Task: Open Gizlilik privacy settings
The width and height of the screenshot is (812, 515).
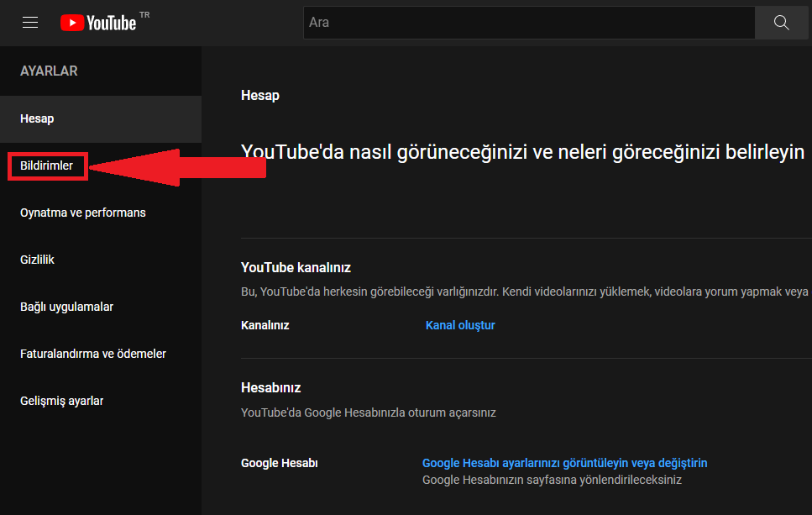Action: click(x=37, y=260)
